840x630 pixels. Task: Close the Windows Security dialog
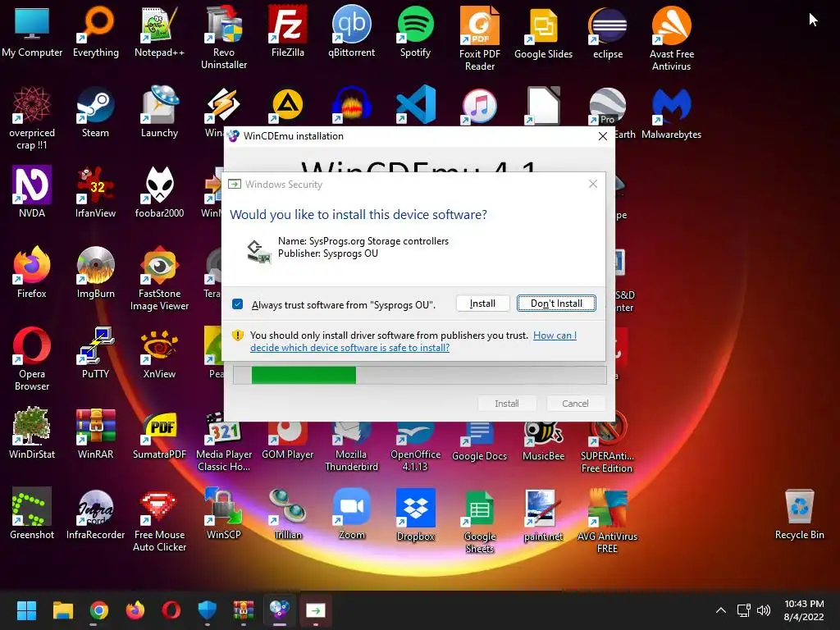point(592,184)
